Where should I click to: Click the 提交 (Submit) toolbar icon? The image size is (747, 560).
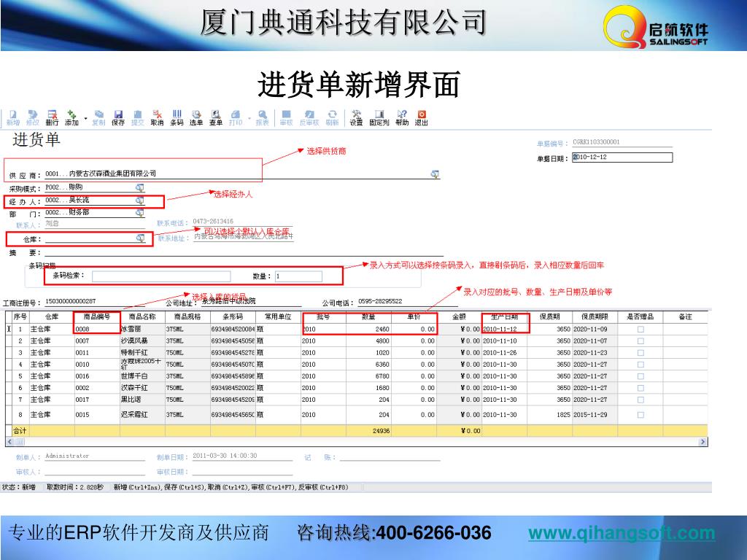[138, 117]
